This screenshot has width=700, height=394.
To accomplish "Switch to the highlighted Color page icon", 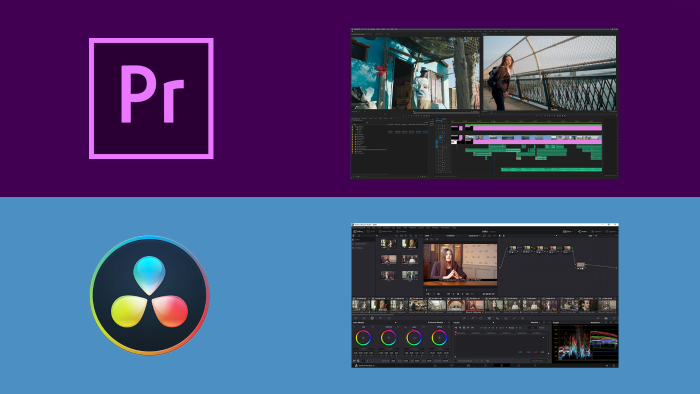I will [x=502, y=365].
